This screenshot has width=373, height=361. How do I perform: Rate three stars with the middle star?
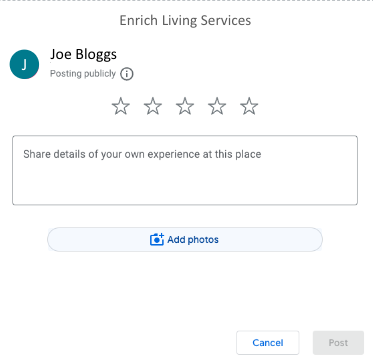click(x=185, y=106)
